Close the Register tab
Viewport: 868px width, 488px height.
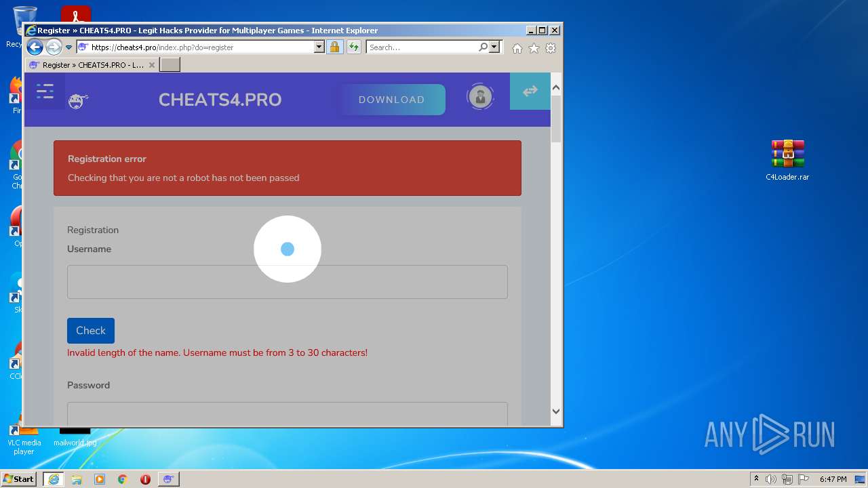(152, 65)
